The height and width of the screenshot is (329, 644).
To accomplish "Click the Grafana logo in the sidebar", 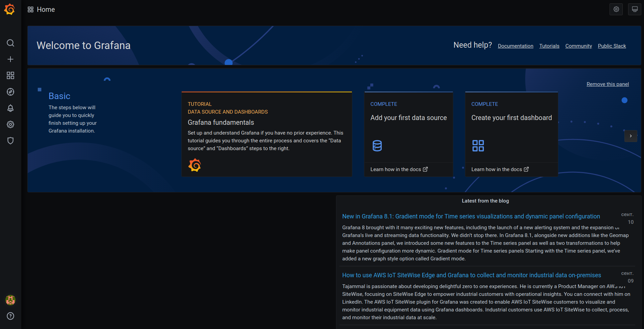I will point(10,9).
